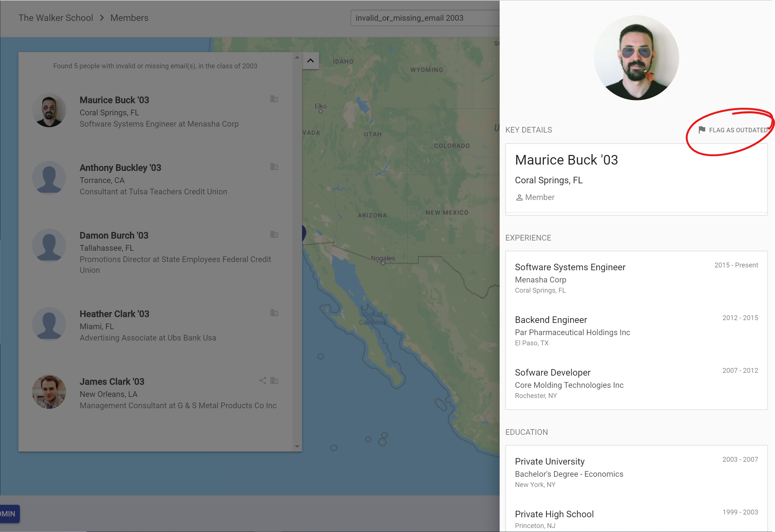Open Maurice Buck's large profile photo

636,58
